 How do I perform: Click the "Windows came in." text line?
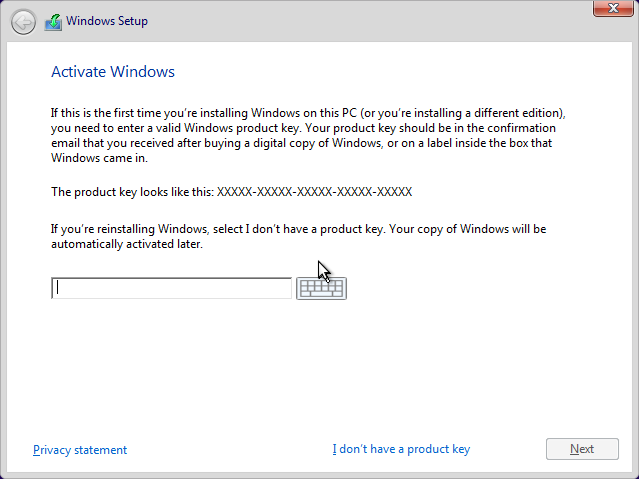[99, 158]
